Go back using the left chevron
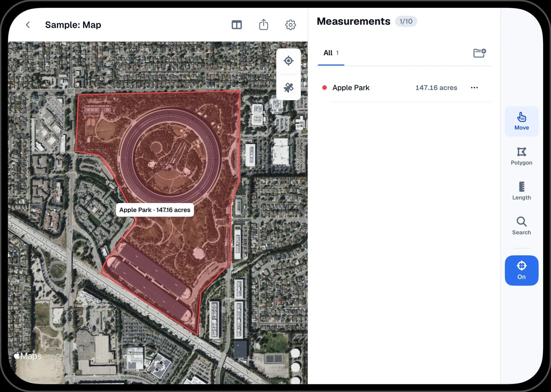The image size is (551, 392). point(28,25)
